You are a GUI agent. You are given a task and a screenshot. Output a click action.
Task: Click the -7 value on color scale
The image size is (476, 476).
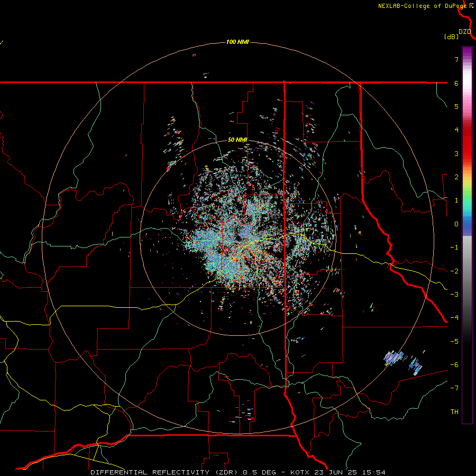(x=454, y=388)
